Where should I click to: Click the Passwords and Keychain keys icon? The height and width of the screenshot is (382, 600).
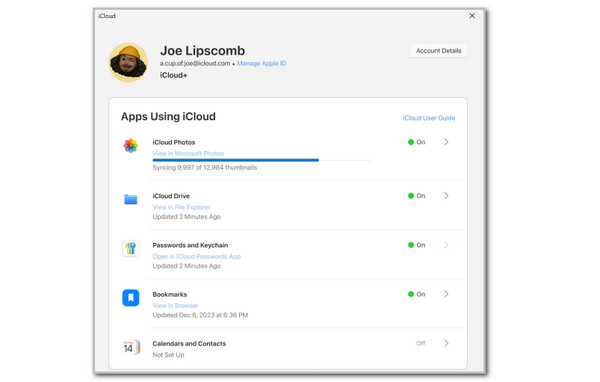(x=130, y=248)
